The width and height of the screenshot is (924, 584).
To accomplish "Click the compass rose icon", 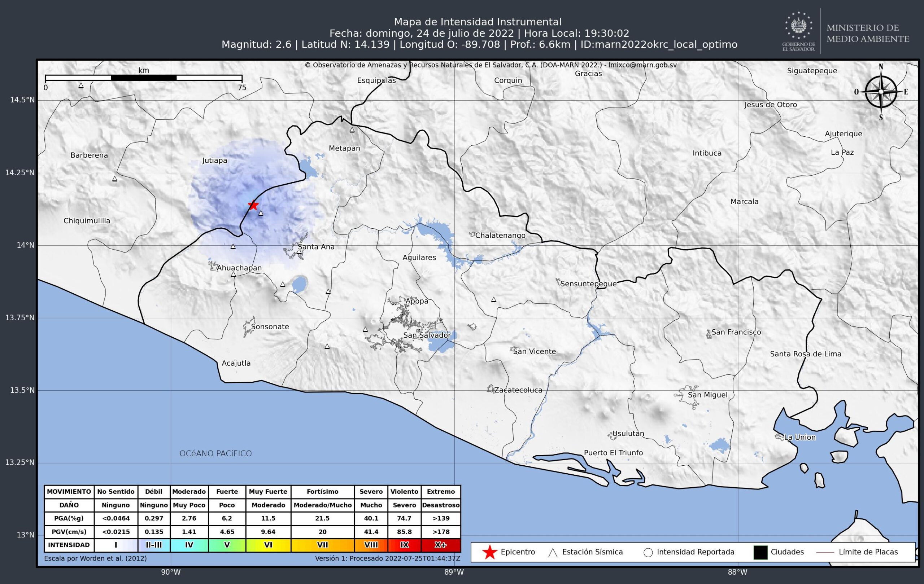I will 881,92.
